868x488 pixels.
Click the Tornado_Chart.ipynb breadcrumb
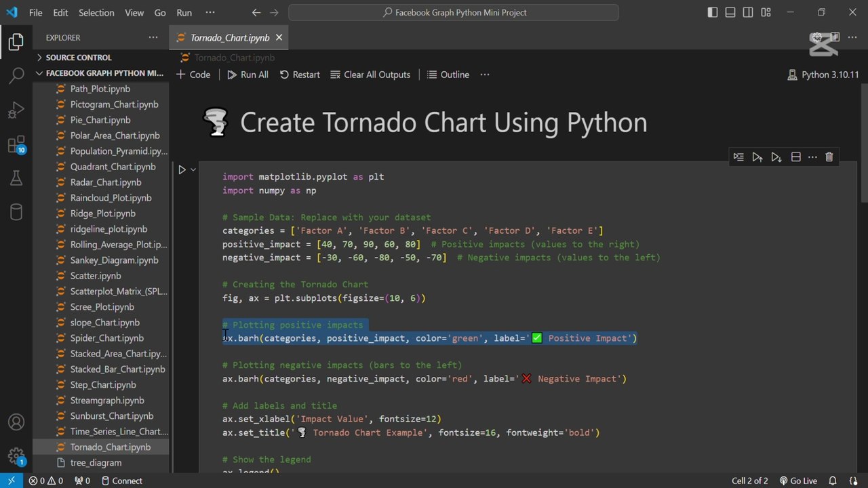tap(228, 58)
